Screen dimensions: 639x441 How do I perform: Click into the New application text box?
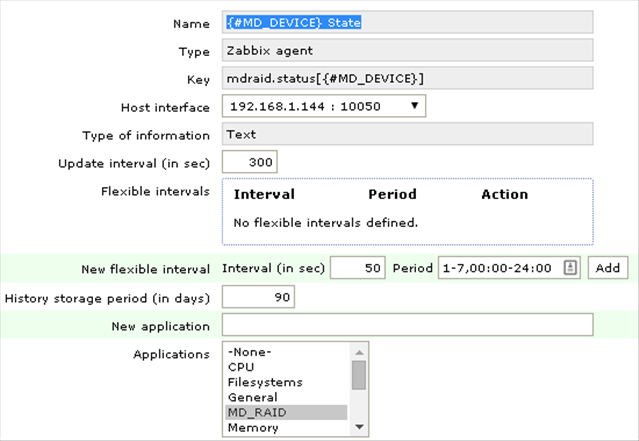[x=408, y=324]
